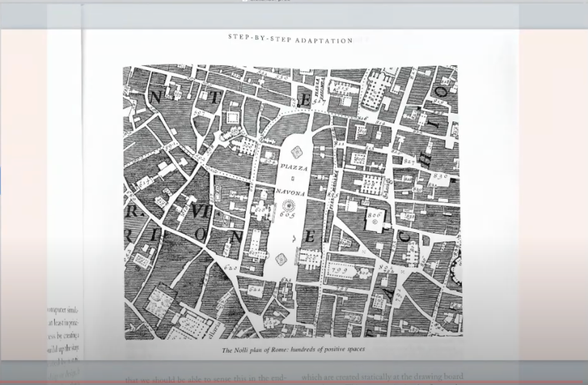Click the Nolli plan map image
This screenshot has height=385, width=588.
(x=293, y=202)
